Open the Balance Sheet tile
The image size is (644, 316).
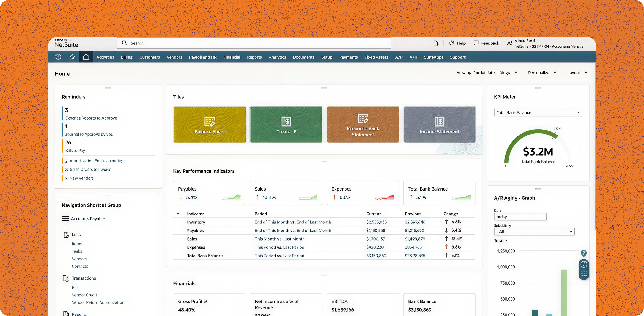[210, 125]
